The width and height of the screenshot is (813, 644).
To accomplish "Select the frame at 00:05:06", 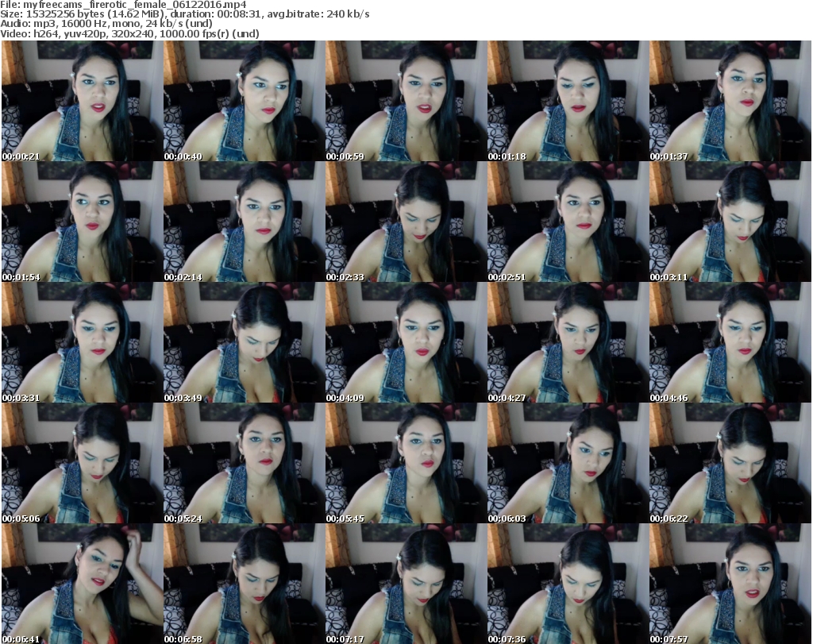I will pos(82,463).
